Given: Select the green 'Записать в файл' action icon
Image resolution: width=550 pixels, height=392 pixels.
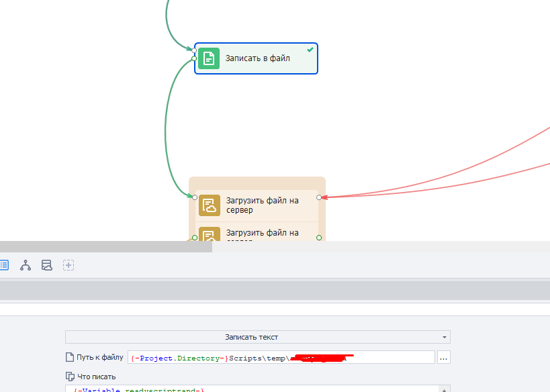Looking at the screenshot, I should [x=209, y=58].
